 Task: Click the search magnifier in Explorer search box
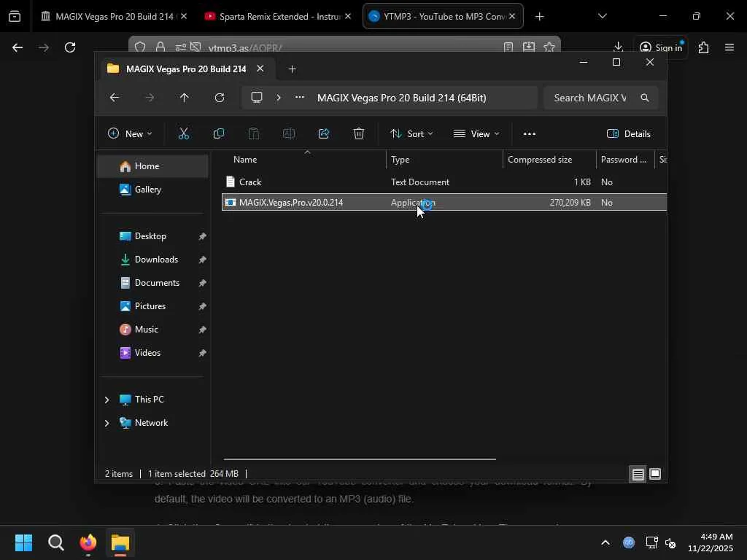[645, 98]
